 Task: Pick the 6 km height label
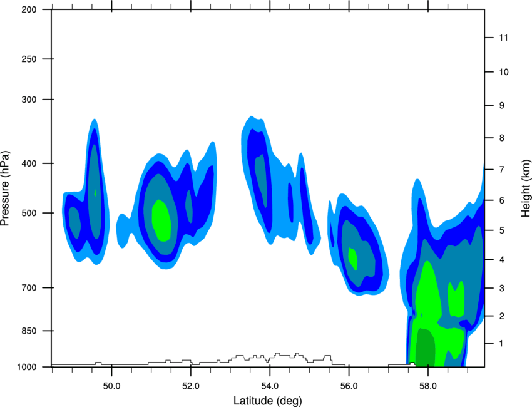point(502,200)
